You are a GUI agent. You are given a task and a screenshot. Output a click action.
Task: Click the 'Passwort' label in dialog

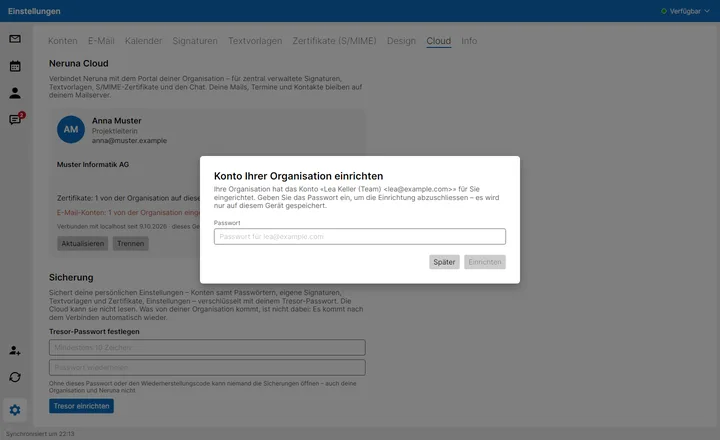point(227,223)
